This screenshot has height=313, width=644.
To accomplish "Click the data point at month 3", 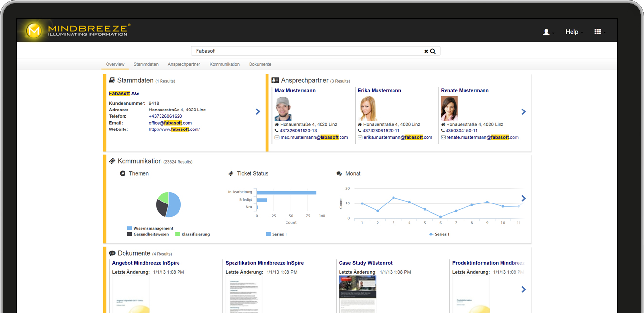I will (393, 198).
